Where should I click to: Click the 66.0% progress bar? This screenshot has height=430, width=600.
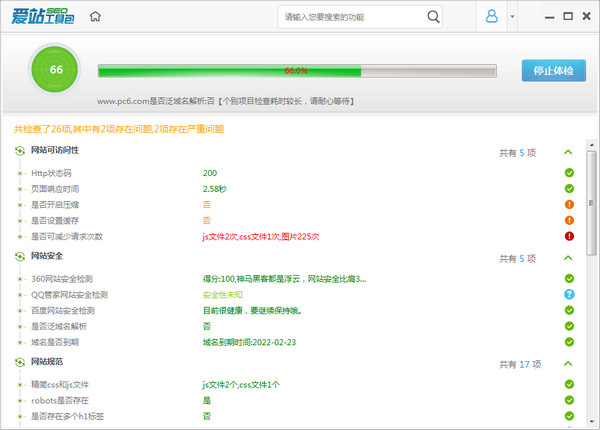[x=297, y=71]
